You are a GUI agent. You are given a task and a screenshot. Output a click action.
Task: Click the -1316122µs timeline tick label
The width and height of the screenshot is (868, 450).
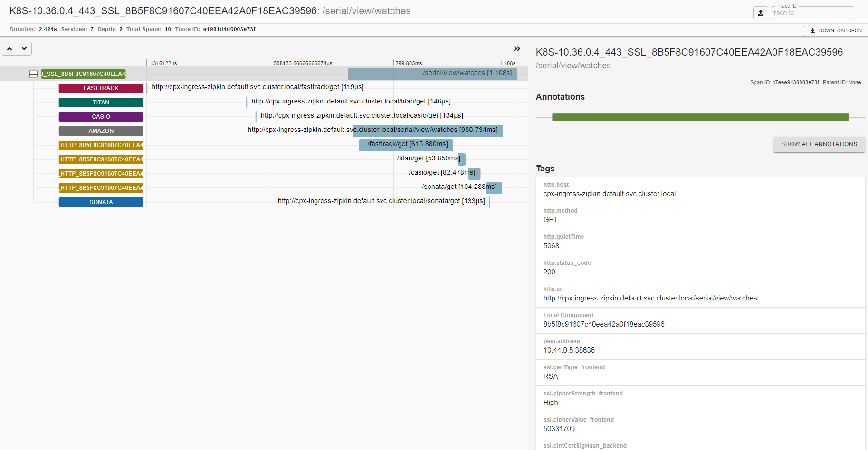click(162, 63)
